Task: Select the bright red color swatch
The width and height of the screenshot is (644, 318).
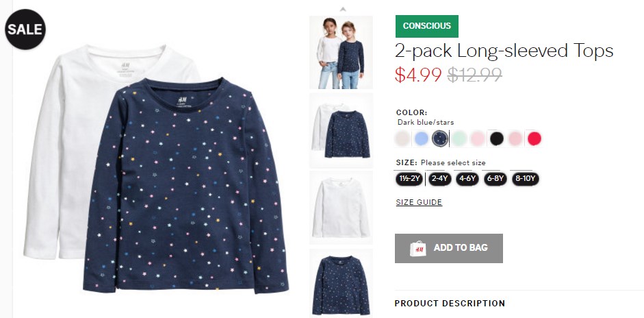Action: pos(534,138)
